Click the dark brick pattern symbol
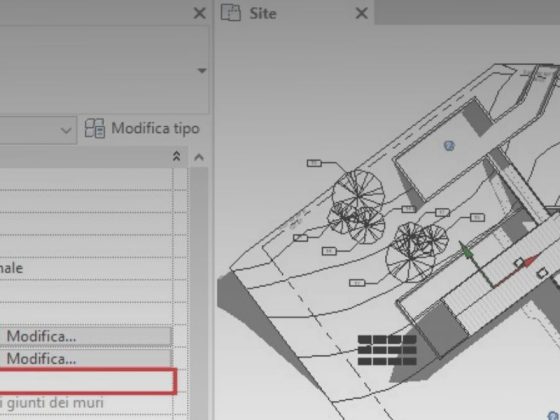This screenshot has width=560, height=420. 387,350
